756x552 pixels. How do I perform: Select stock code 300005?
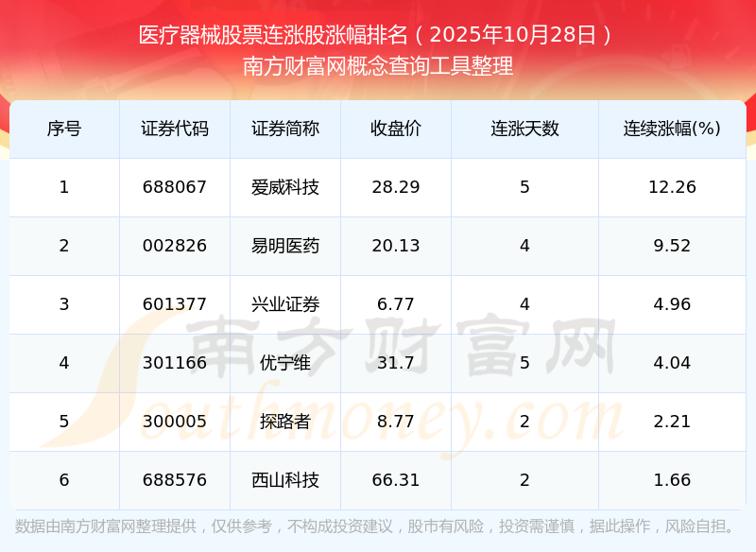pyautogui.click(x=175, y=422)
